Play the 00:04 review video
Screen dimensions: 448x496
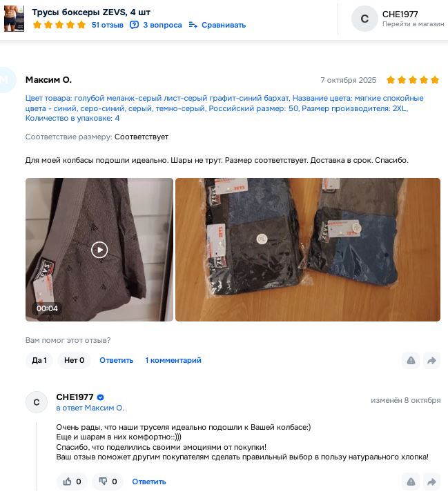coord(99,250)
